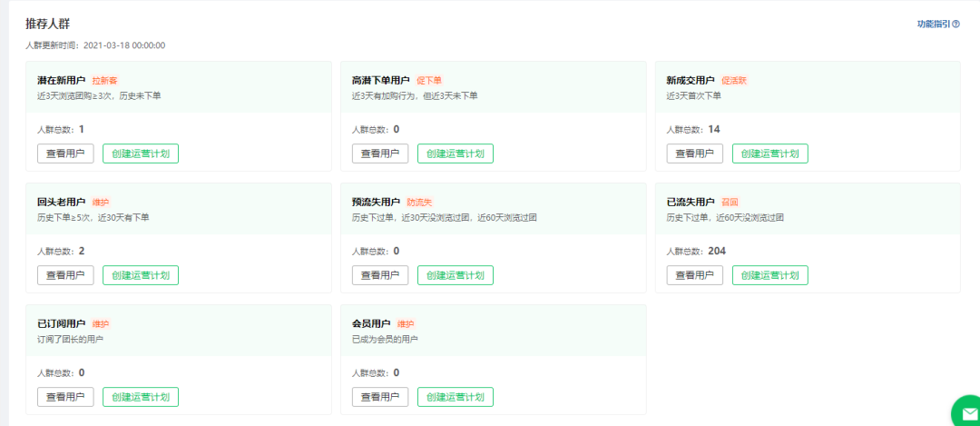The width and height of the screenshot is (980, 426).
Task: Click 查看用户 for 潜在新用户
Action: [x=65, y=154]
